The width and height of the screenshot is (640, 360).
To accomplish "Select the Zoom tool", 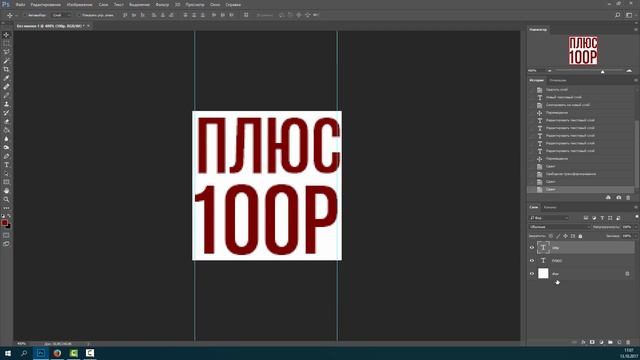I will point(6,200).
